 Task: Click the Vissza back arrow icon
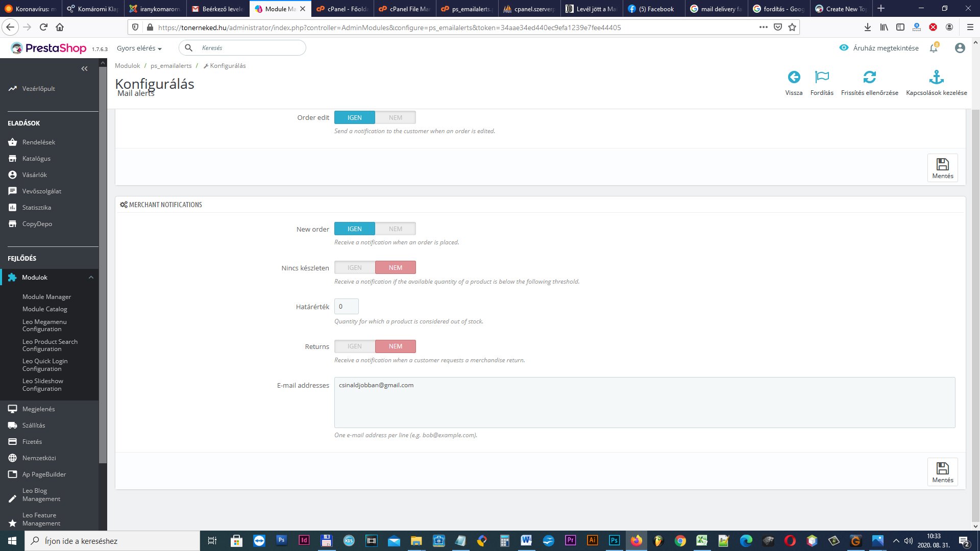pyautogui.click(x=794, y=78)
